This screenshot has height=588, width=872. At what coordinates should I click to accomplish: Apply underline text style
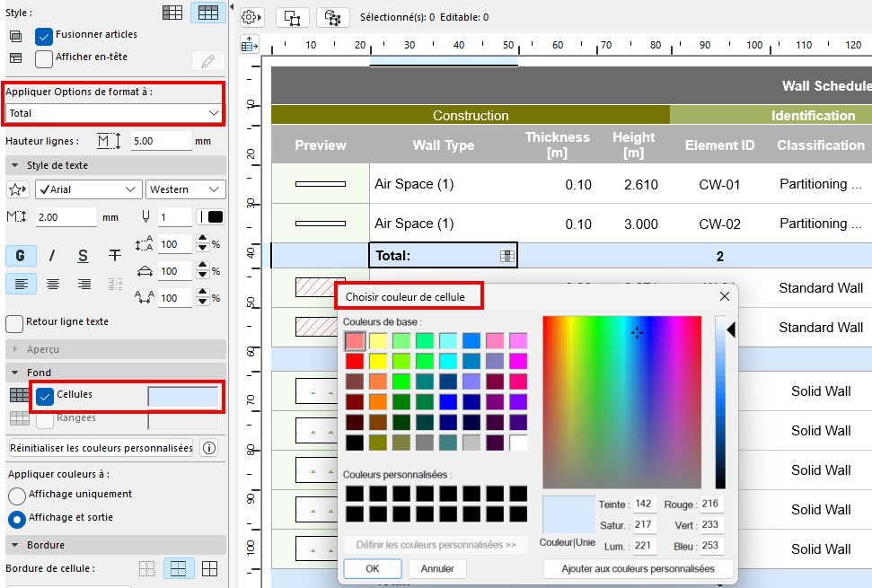(x=83, y=256)
